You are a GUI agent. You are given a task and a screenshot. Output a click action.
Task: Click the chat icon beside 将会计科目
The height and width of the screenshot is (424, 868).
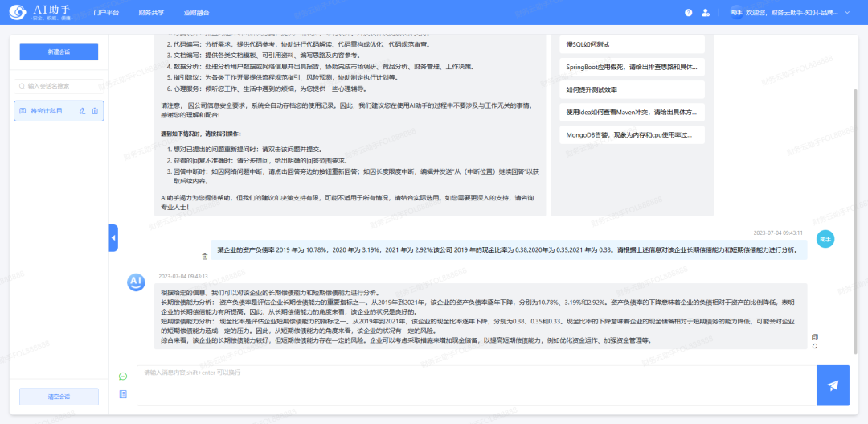pyautogui.click(x=23, y=111)
